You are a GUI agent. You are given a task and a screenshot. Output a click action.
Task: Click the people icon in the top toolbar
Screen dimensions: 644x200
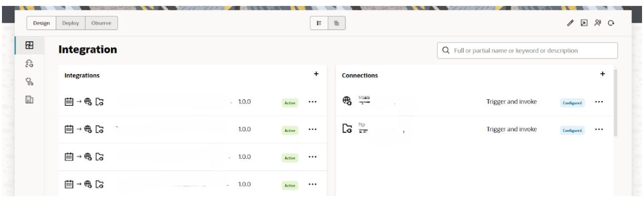[x=598, y=23]
